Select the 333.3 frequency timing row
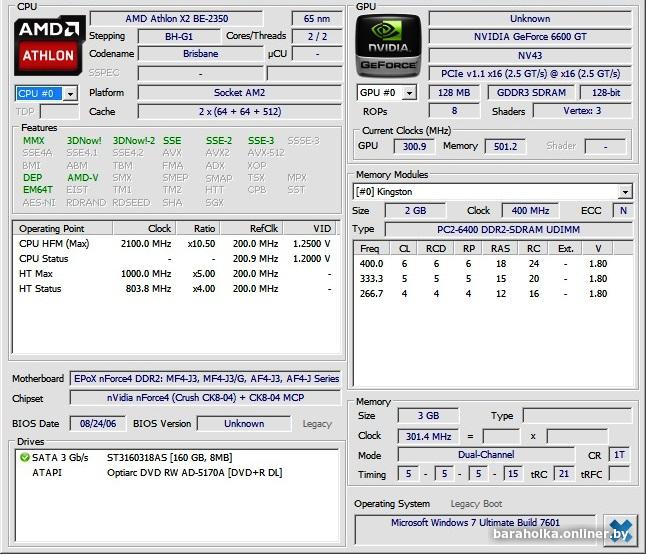Image resolution: width=649 pixels, height=555 pixels. [x=493, y=279]
